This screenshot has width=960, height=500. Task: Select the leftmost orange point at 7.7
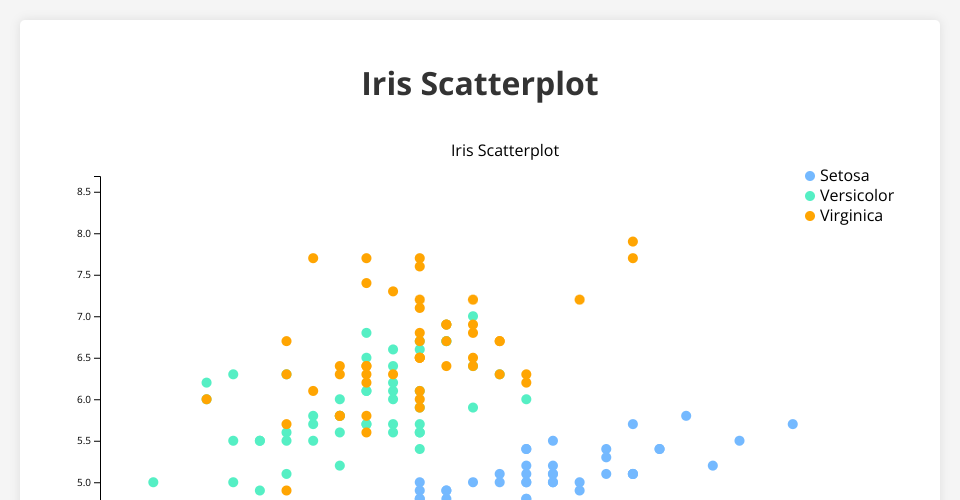pyautogui.click(x=313, y=258)
